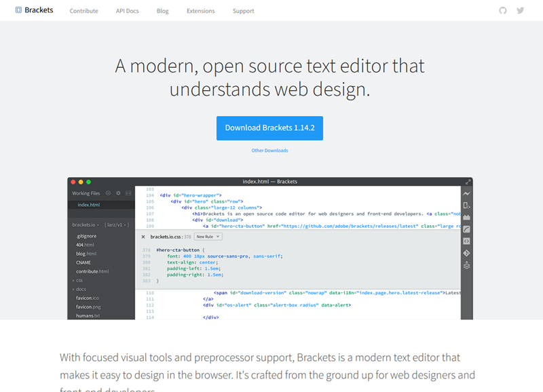The height and width of the screenshot is (392, 543).
Task: Click the layers upload icon in editor toolbar
Action: click(466, 265)
